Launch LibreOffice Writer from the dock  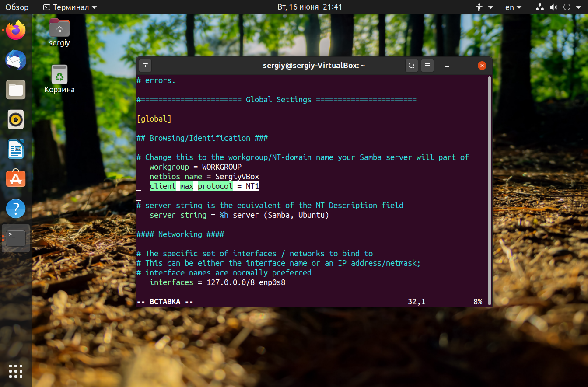coord(16,149)
